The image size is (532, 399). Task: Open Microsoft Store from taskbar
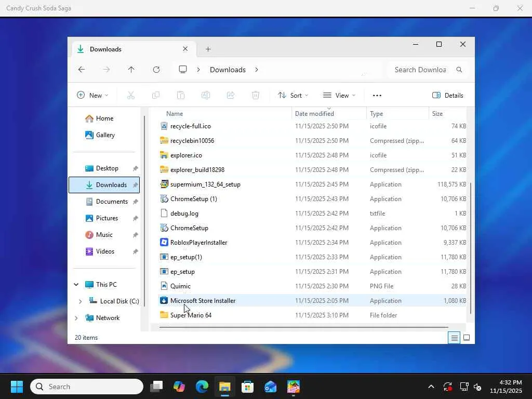[248, 387]
